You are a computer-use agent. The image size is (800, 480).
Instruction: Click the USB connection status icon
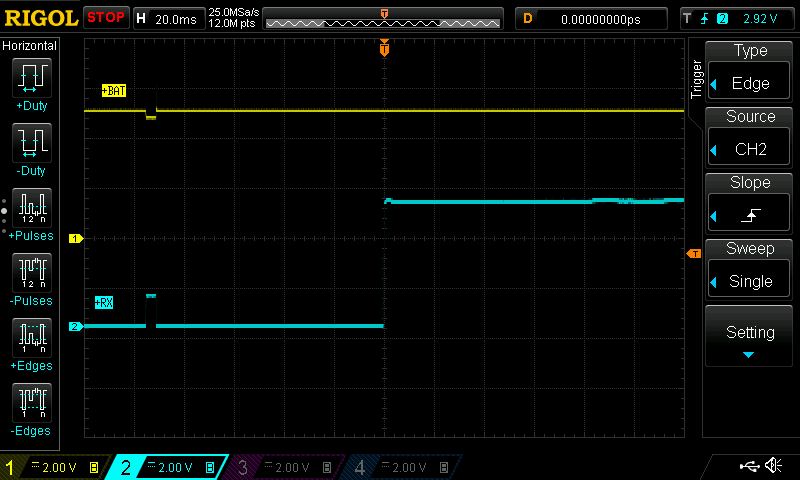pyautogui.click(x=748, y=466)
